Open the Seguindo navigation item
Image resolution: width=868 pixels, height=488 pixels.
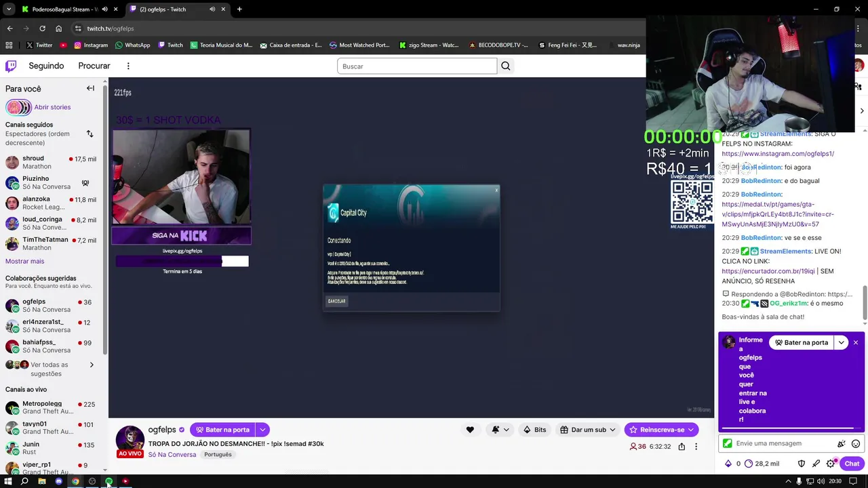tap(46, 66)
